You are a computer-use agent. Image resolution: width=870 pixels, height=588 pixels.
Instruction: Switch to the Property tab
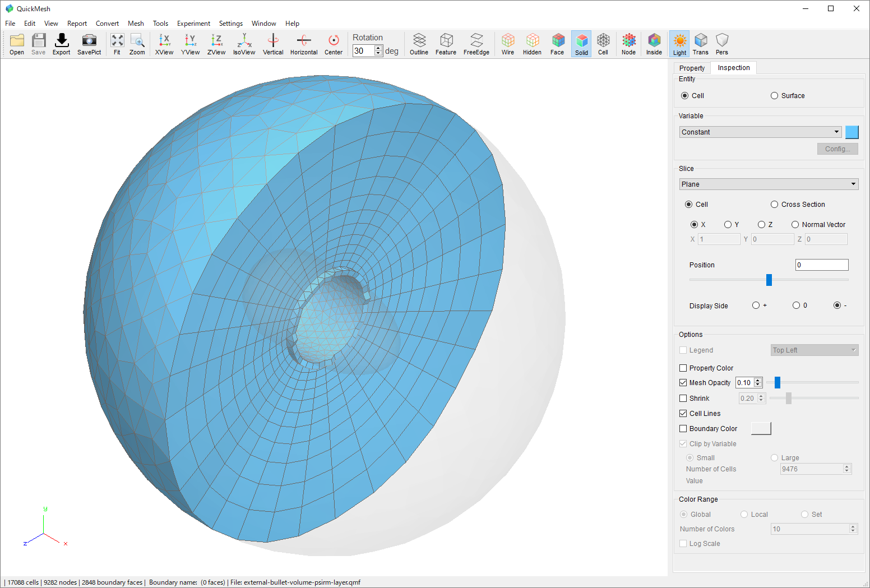[x=692, y=68]
